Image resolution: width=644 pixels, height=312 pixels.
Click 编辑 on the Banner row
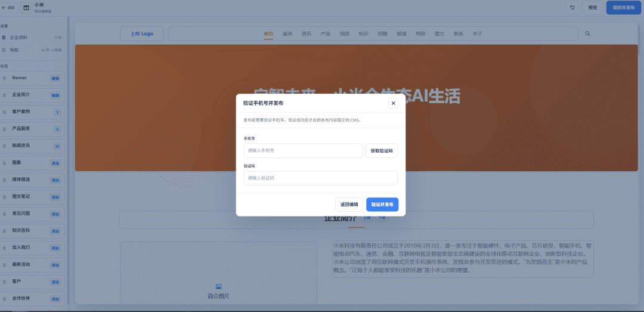(55, 78)
